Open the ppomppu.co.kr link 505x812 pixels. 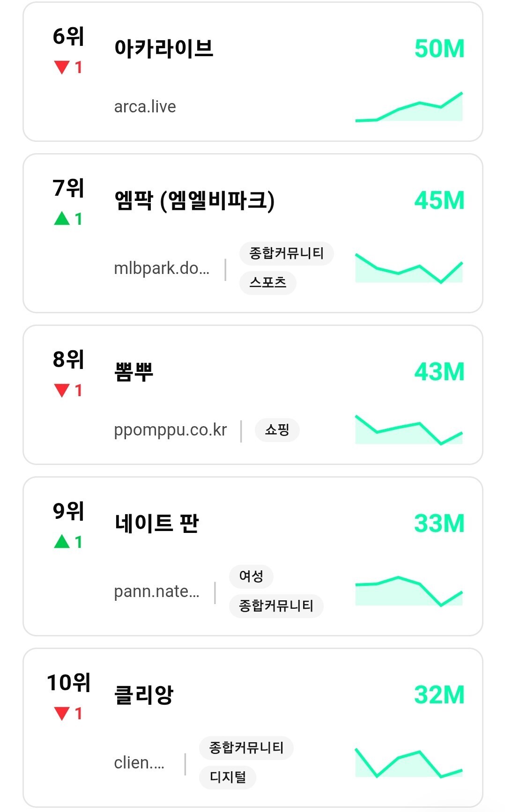tap(171, 430)
